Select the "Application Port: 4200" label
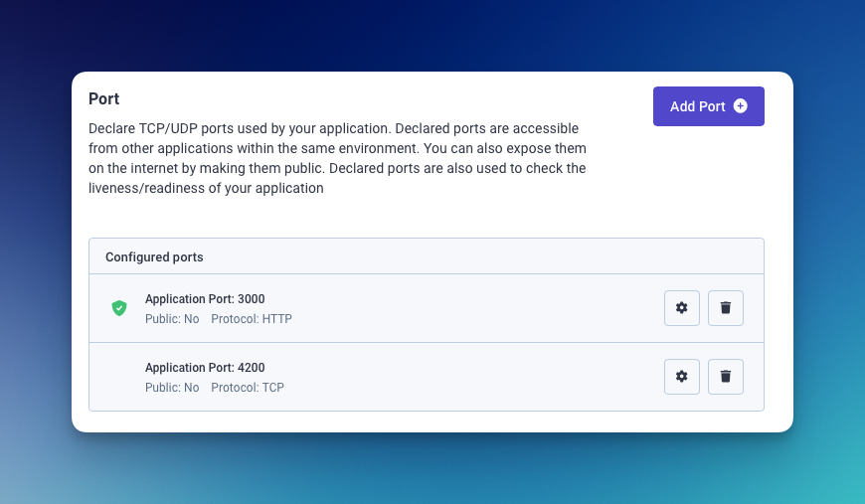Screen dimensions: 865x504 pos(205,367)
